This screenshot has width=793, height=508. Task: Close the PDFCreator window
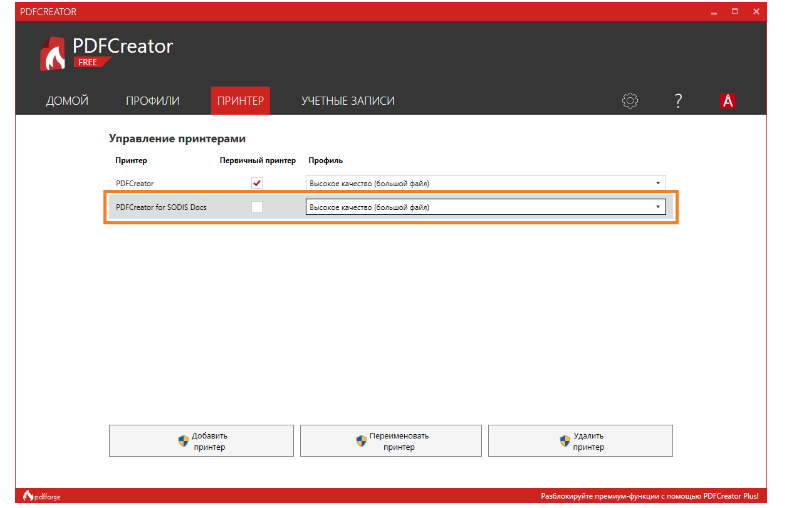point(756,12)
